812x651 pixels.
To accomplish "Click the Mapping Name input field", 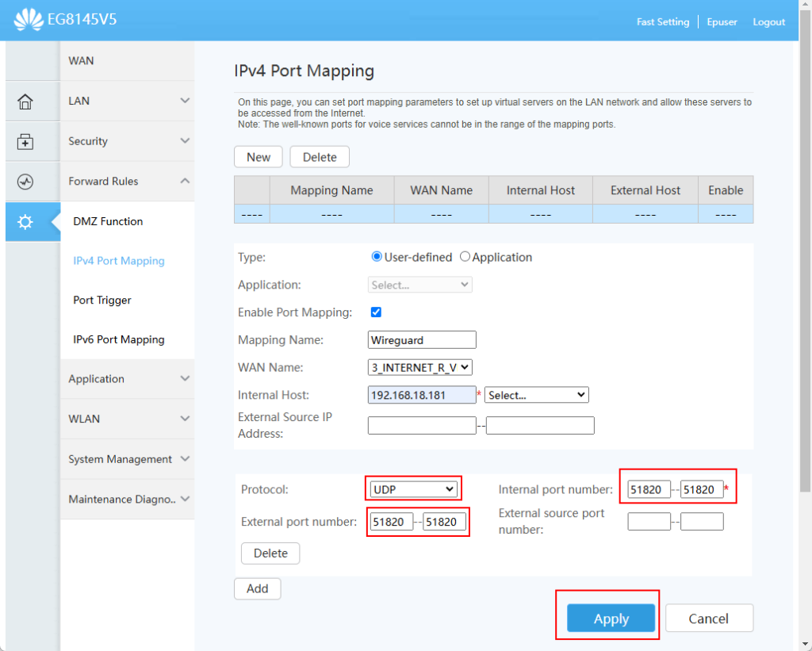I will tap(422, 340).
